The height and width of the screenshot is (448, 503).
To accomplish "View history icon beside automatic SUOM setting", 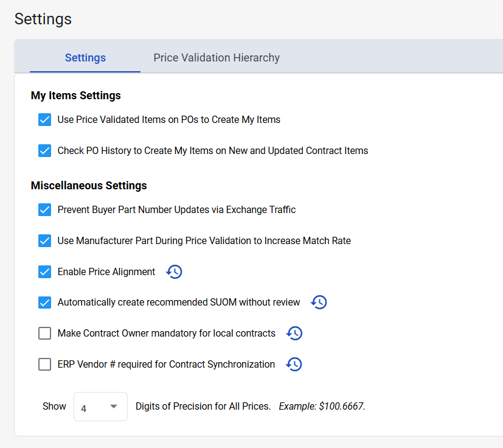I will click(x=319, y=302).
